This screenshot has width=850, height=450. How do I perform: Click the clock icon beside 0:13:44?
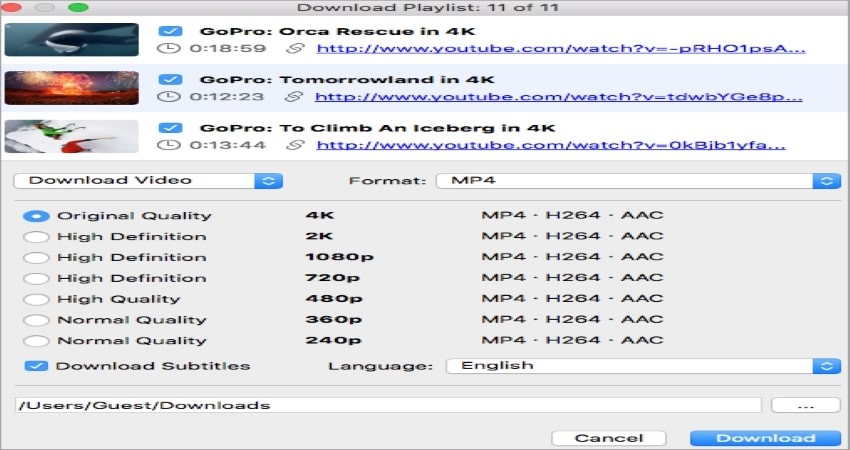point(168,145)
